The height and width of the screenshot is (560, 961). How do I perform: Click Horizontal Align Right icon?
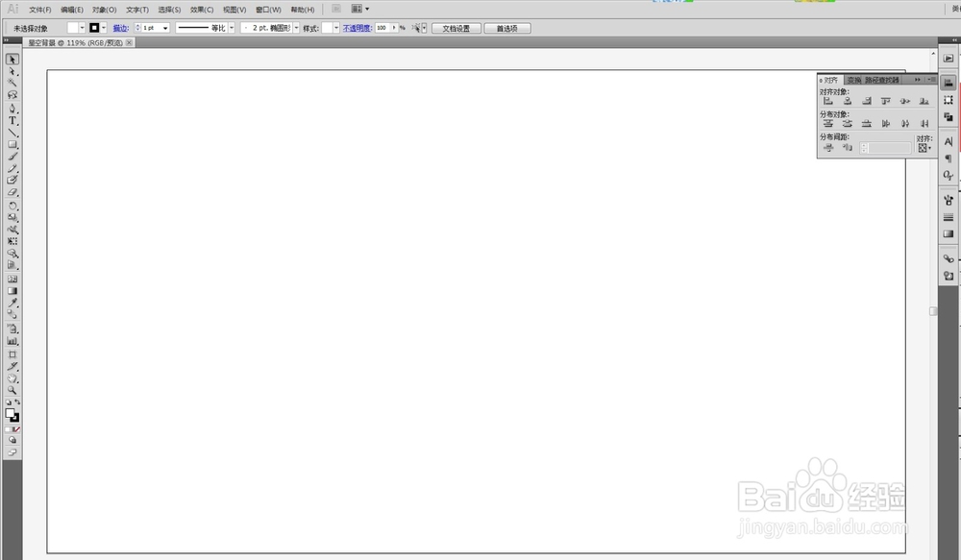pyautogui.click(x=867, y=101)
